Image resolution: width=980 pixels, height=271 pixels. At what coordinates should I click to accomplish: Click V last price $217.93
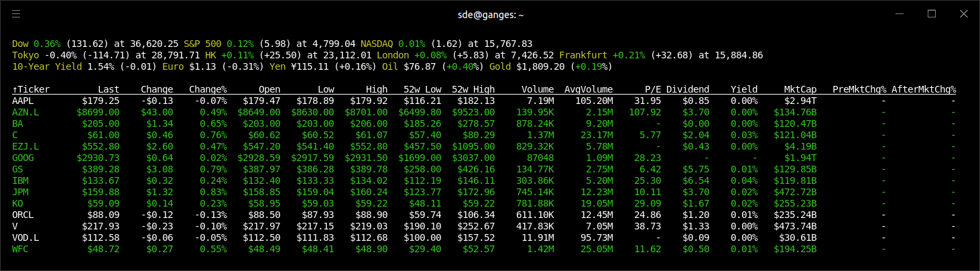coord(101,226)
